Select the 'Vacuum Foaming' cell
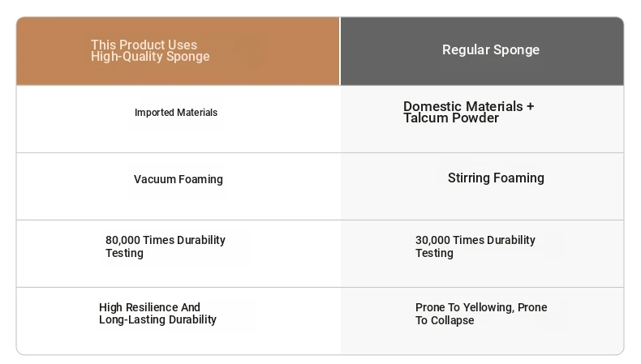The width and height of the screenshot is (641, 364). pos(178,179)
